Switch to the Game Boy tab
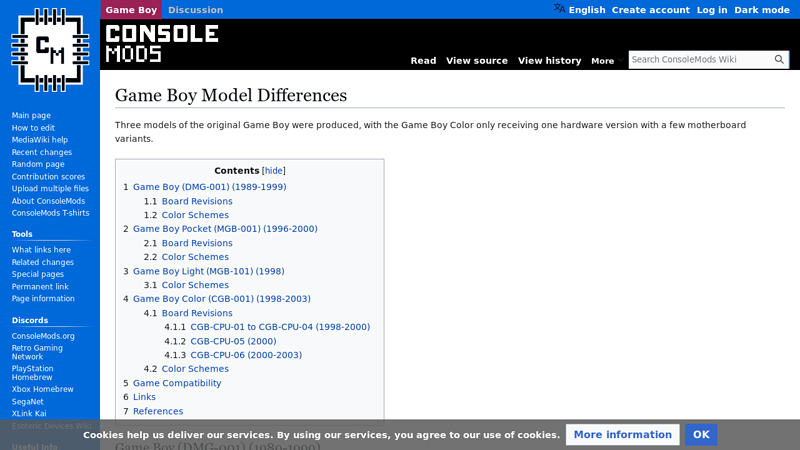The image size is (800, 450). [x=131, y=10]
